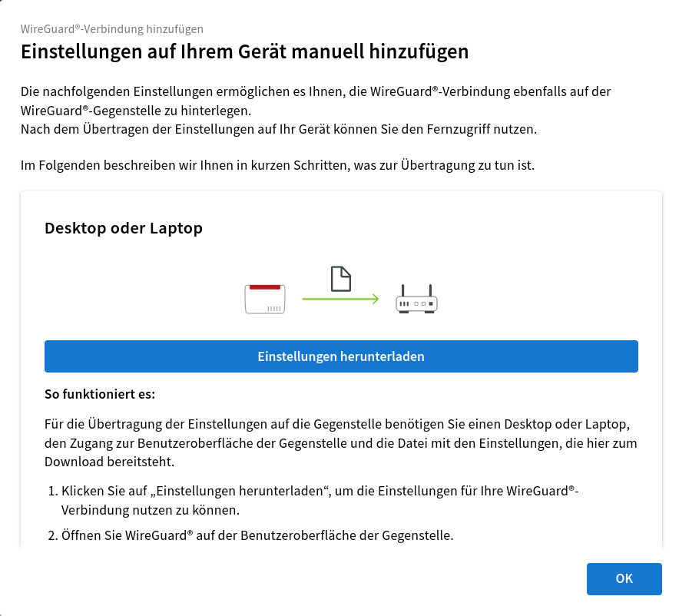Click the document file icon above arrow

click(x=340, y=279)
